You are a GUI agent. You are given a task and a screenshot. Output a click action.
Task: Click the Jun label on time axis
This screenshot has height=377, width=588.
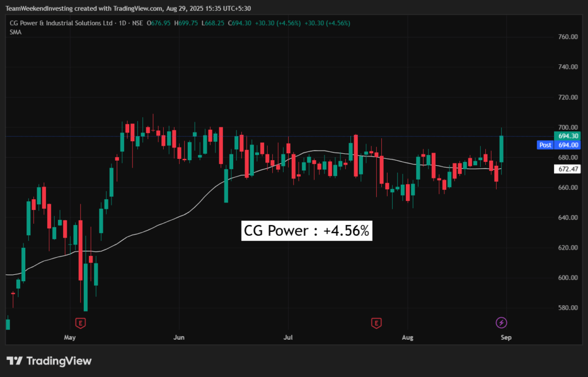tap(179, 337)
